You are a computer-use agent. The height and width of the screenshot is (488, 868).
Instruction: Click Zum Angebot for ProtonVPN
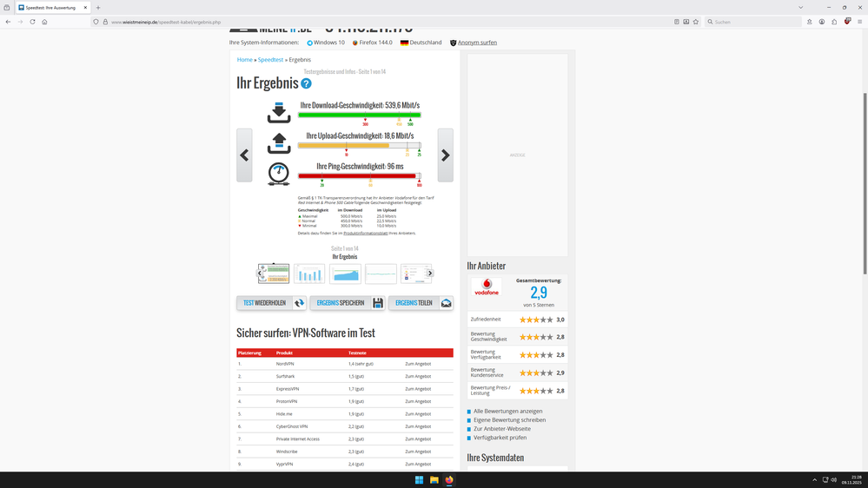[418, 402]
